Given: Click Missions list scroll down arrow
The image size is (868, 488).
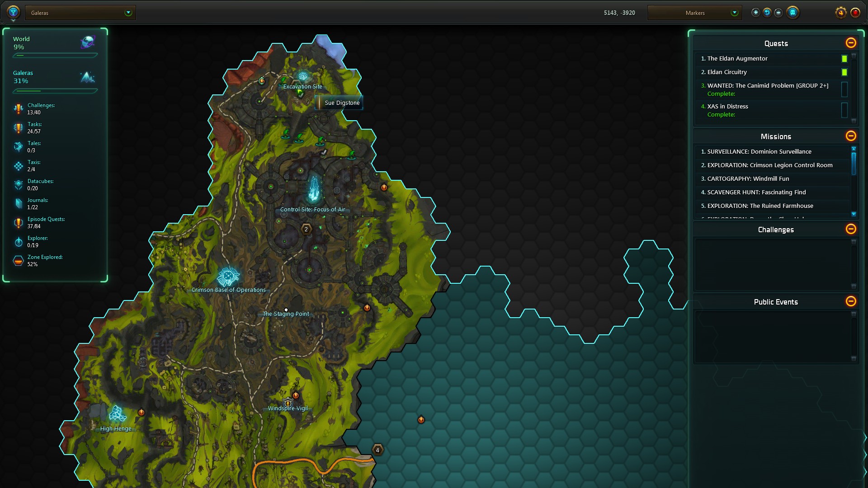Looking at the screenshot, I should point(854,214).
